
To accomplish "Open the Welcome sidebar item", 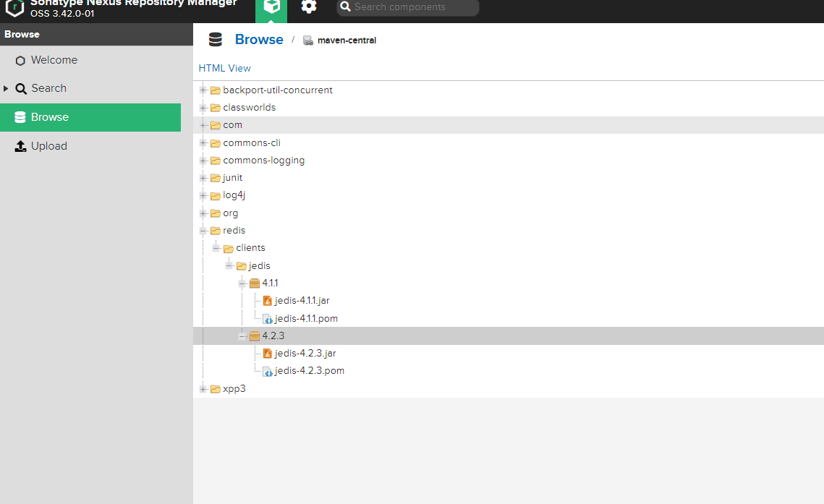I will tap(90, 60).
